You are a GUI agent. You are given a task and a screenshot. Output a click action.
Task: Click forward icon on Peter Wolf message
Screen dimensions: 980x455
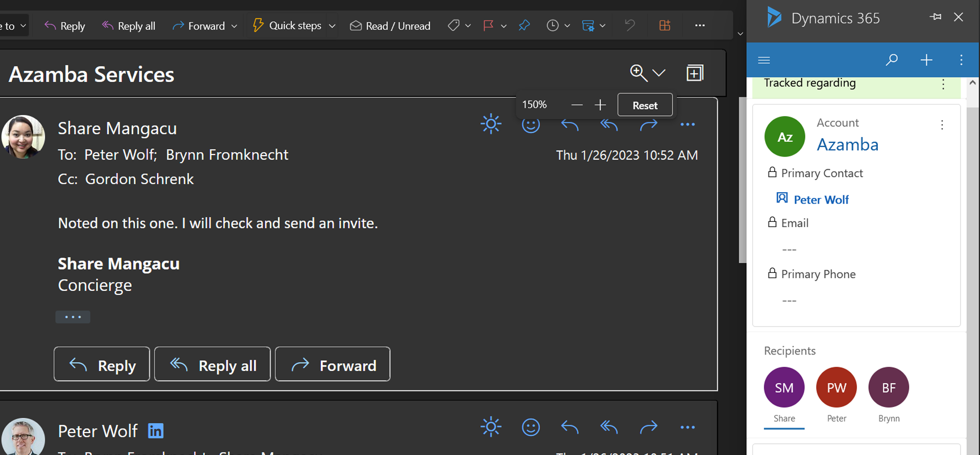point(649,427)
